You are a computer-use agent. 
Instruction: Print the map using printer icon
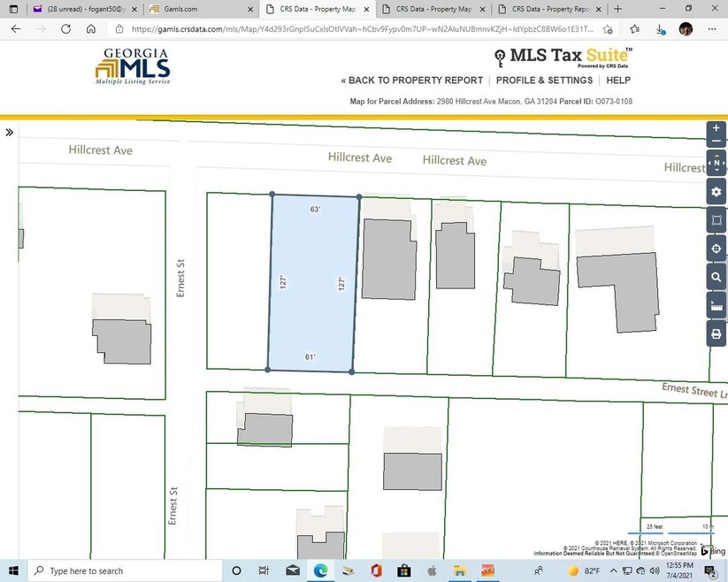pyautogui.click(x=717, y=334)
